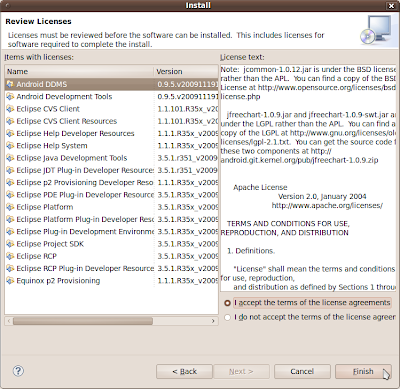
Task: Select the Eclipse CVS Client Resources entry
Action: (67, 121)
